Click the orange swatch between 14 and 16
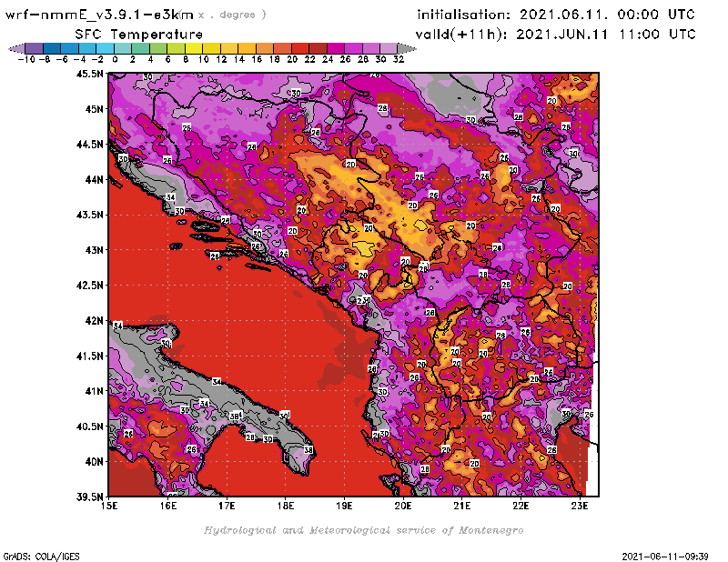The width and height of the screenshot is (728, 562). [247, 49]
